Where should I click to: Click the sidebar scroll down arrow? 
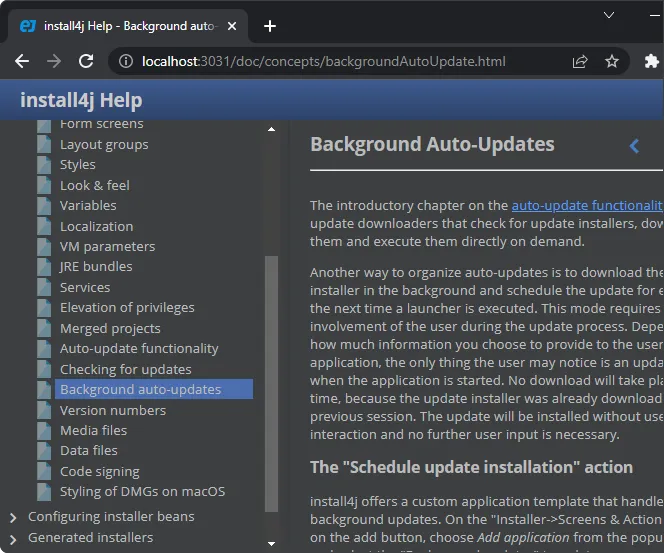tap(271, 544)
